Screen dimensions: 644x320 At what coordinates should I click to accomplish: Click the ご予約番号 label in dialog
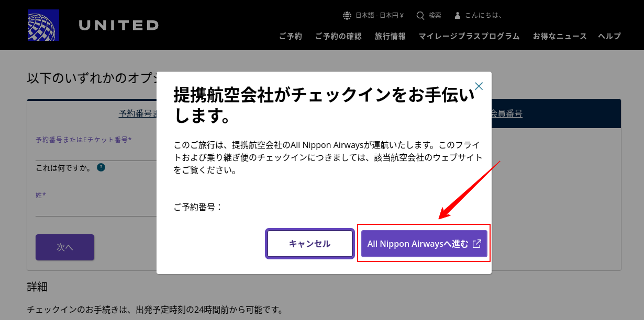pyautogui.click(x=198, y=207)
